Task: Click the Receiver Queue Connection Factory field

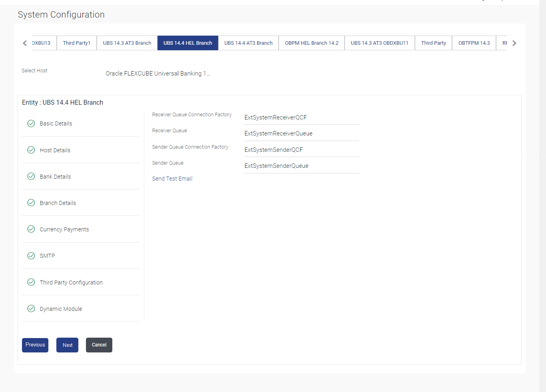Action: (302, 117)
